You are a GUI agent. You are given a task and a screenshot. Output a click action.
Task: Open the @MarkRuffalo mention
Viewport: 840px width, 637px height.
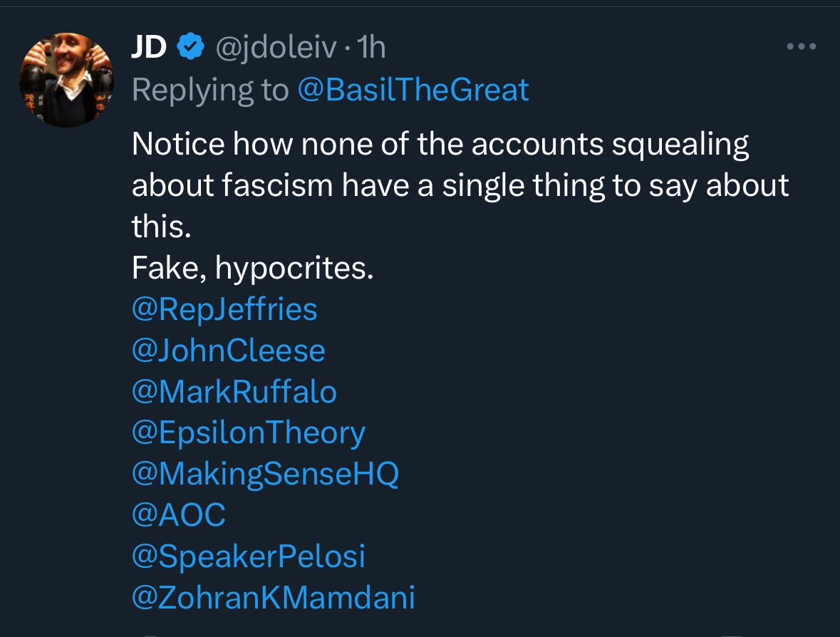pyautogui.click(x=234, y=392)
